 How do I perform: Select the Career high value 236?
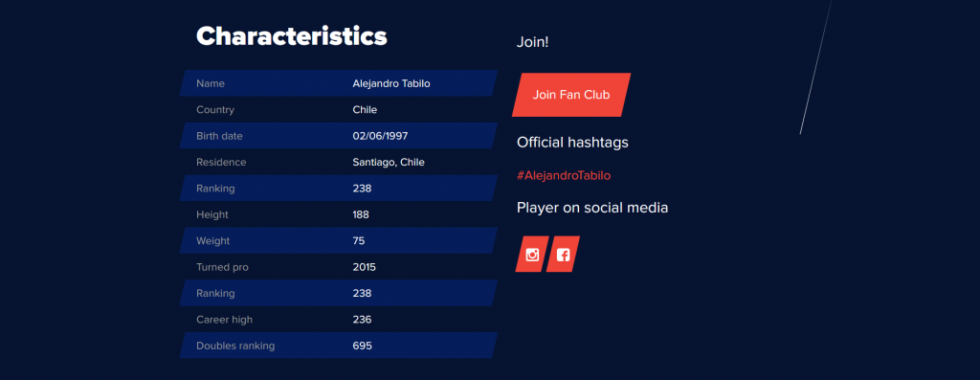coord(362,320)
